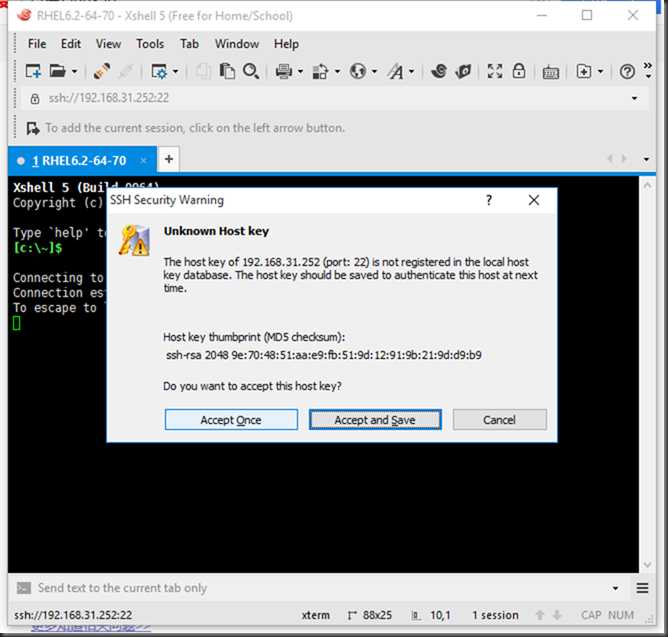Create a new session with the toolbar icon
The image size is (668, 637).
click(33, 71)
